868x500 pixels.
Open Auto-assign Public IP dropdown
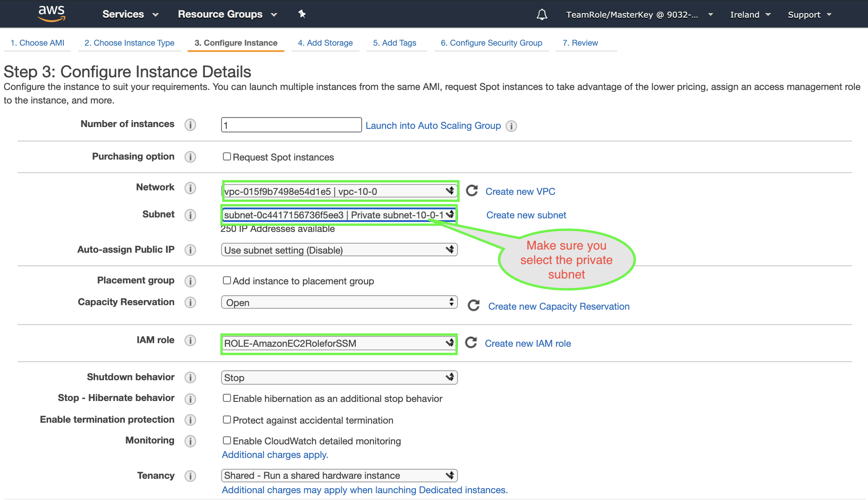[x=339, y=250]
